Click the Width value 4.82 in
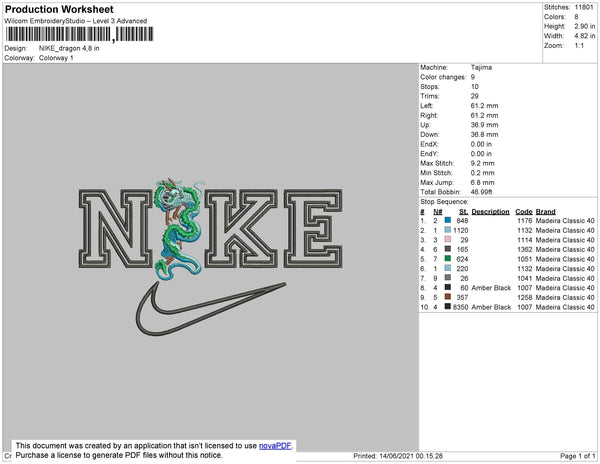The image size is (600, 464). [584, 36]
